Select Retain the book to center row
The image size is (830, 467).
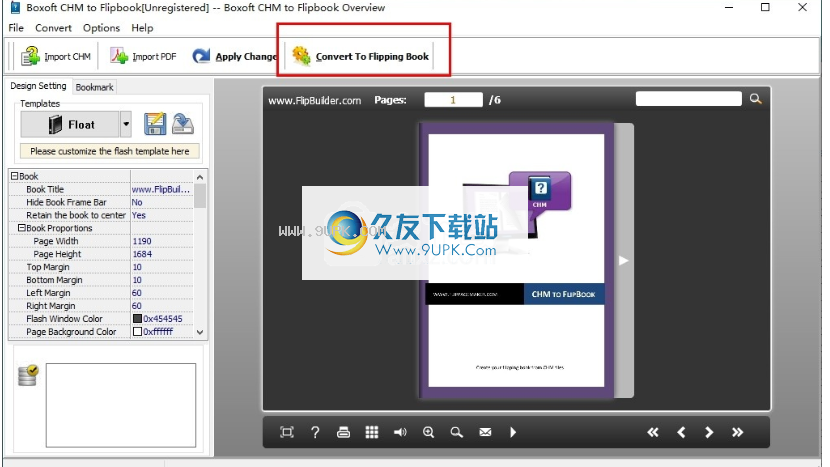101,215
